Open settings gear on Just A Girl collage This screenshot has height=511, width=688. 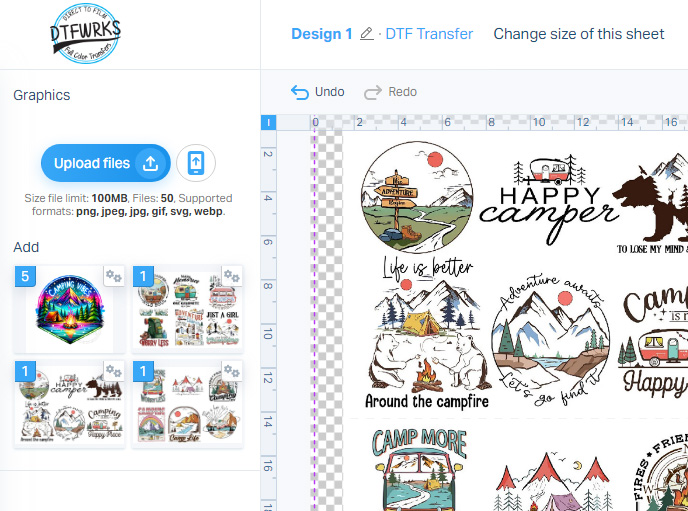tap(232, 276)
